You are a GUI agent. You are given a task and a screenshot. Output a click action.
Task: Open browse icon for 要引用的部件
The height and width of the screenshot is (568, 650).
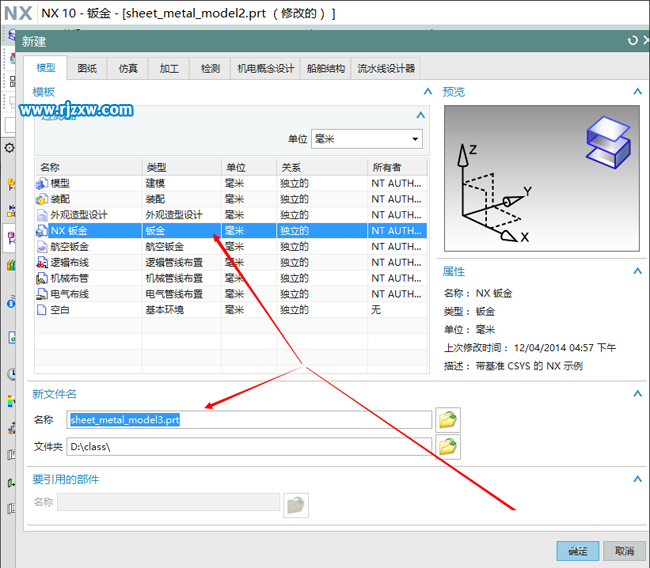(296, 505)
